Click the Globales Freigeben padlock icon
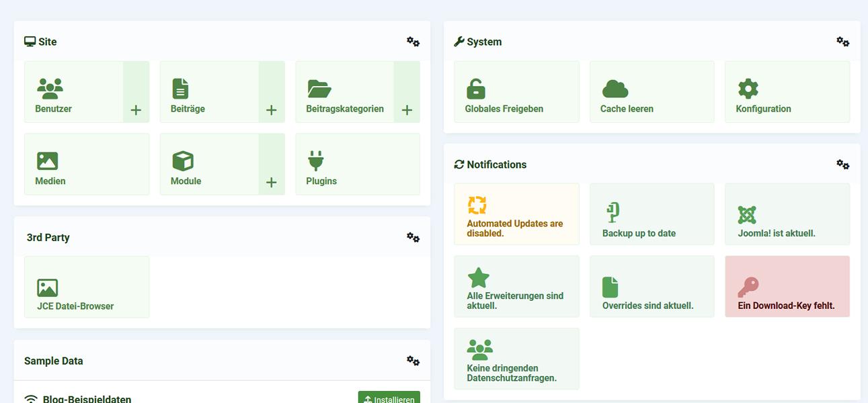 (x=475, y=87)
